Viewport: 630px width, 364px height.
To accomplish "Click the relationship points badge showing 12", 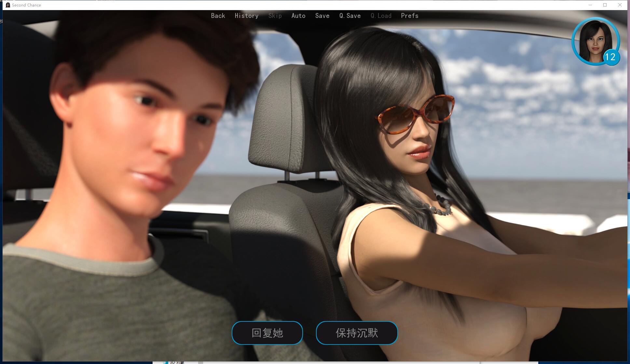I will pyautogui.click(x=611, y=57).
